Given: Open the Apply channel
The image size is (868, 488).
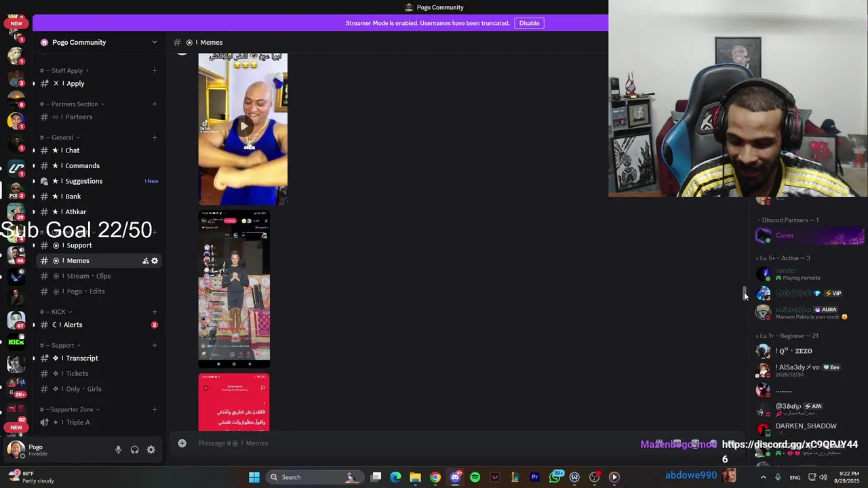Looking at the screenshot, I should (x=98, y=83).
